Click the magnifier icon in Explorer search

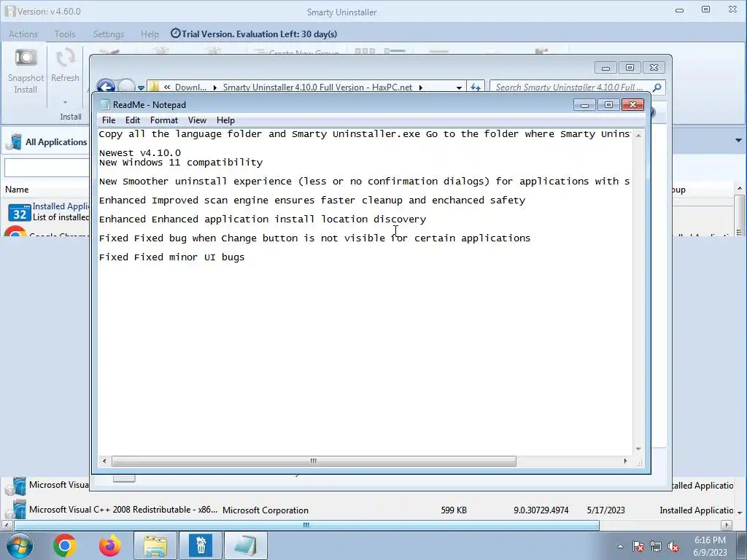657,87
